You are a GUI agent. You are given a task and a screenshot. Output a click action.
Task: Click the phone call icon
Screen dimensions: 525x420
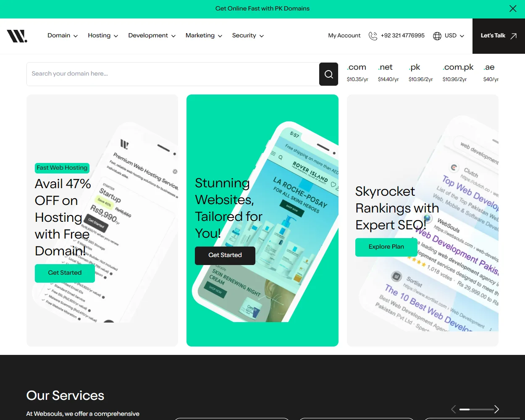[373, 36]
